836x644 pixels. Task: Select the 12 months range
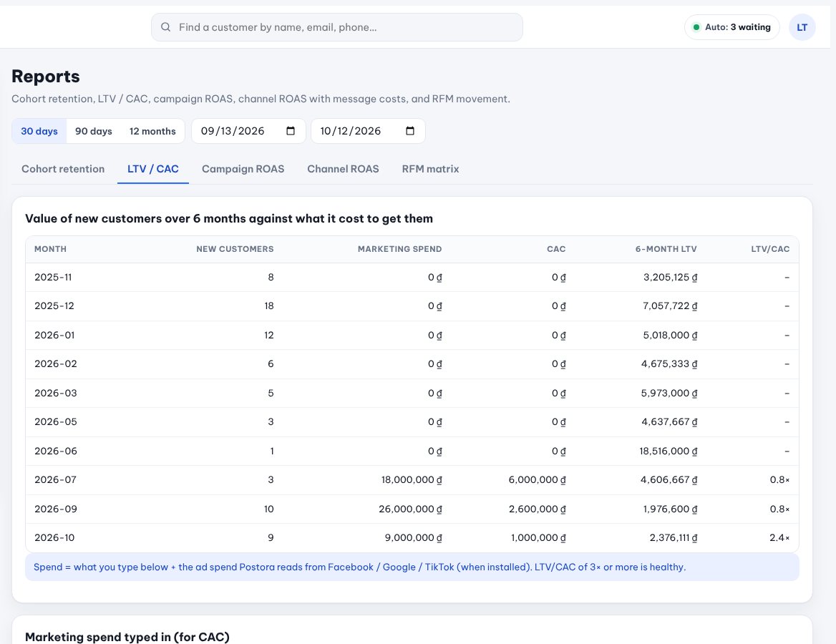152,131
